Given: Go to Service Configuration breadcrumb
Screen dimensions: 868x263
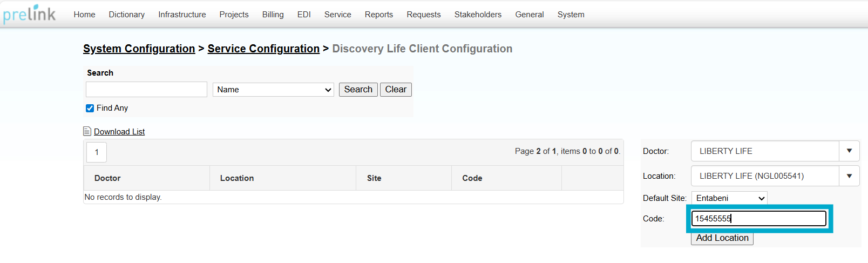Looking at the screenshot, I should point(263,49).
